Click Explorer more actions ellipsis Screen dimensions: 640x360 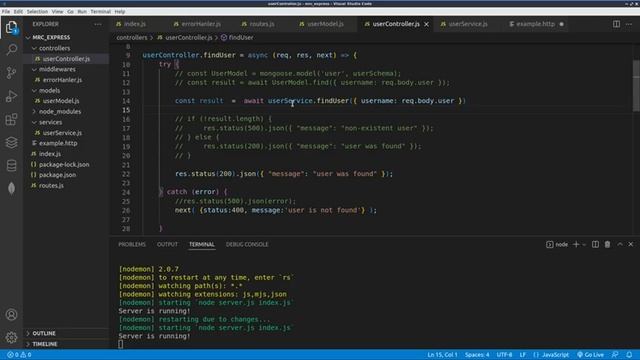98,24
